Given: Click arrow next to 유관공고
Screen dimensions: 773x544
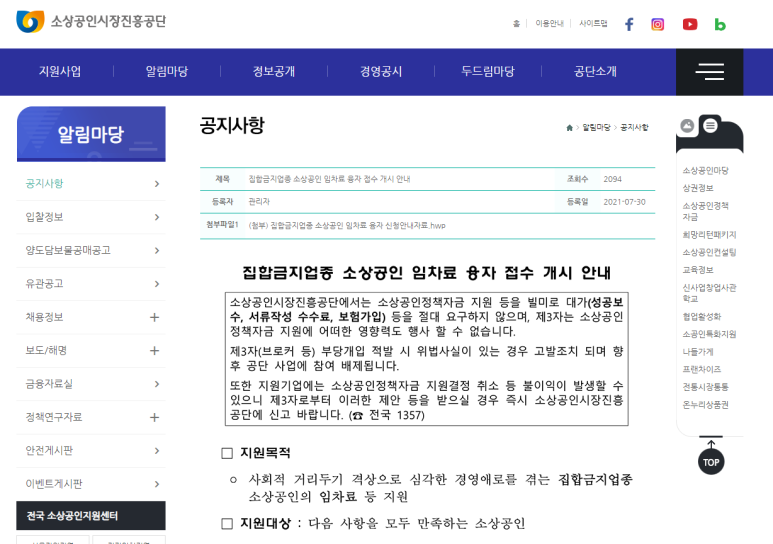Looking at the screenshot, I should tap(157, 284).
